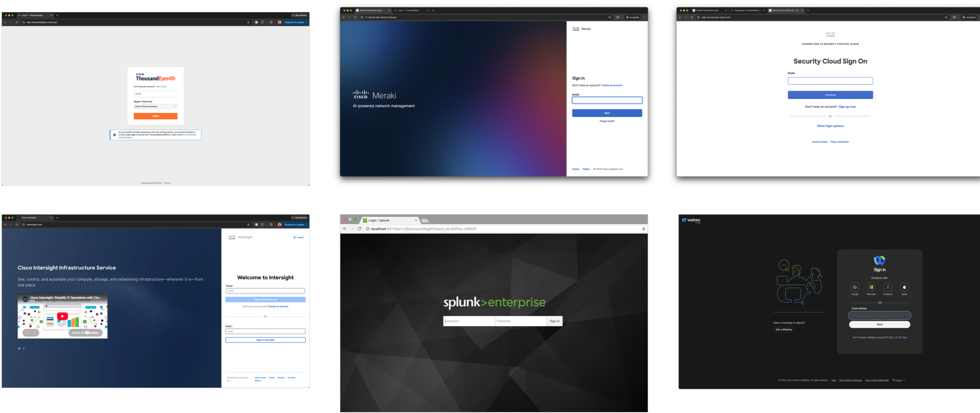Image resolution: width=980 pixels, height=413 pixels.
Task: Click Forgot email? on Meraki page
Action: coord(607,121)
